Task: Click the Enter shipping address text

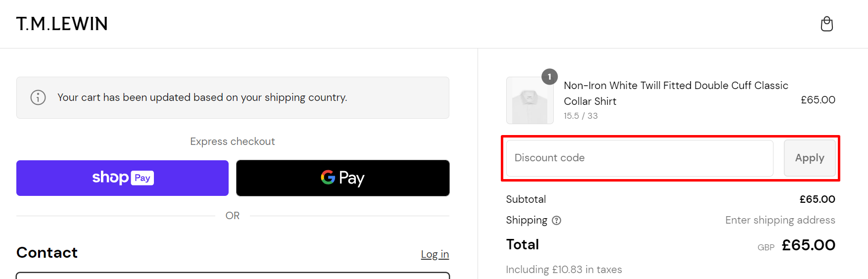Action: pos(780,220)
